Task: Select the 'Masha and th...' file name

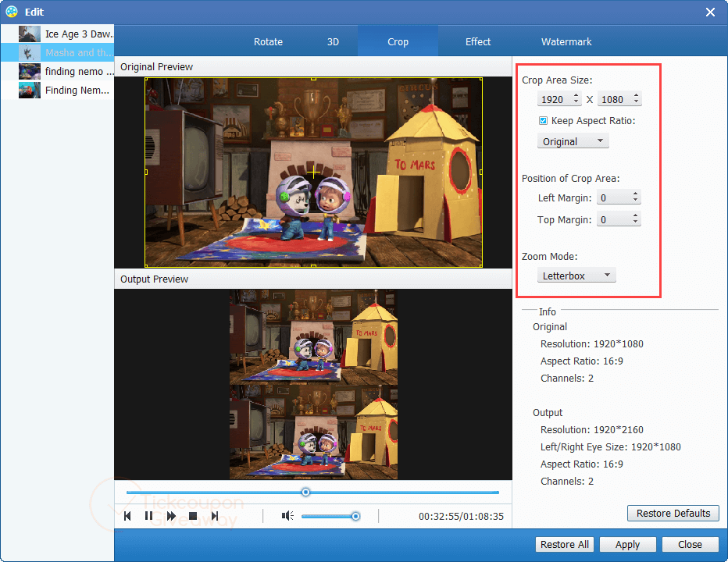Action: [79, 53]
